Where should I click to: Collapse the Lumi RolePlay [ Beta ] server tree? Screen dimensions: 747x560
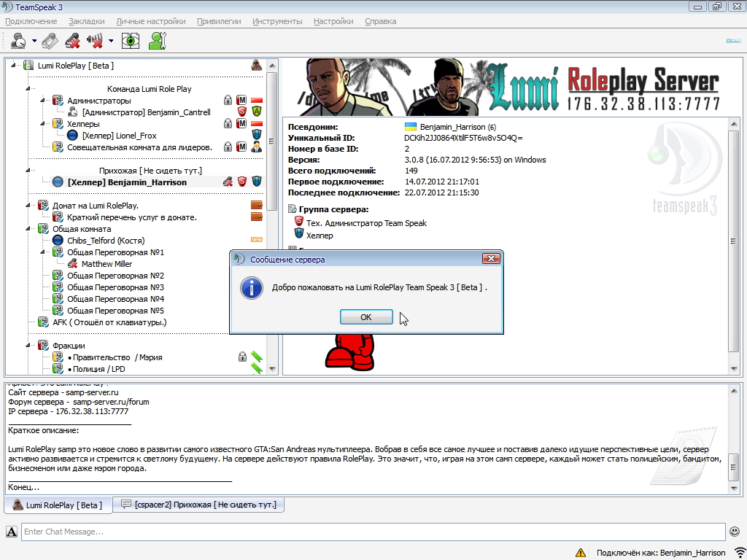(13, 65)
